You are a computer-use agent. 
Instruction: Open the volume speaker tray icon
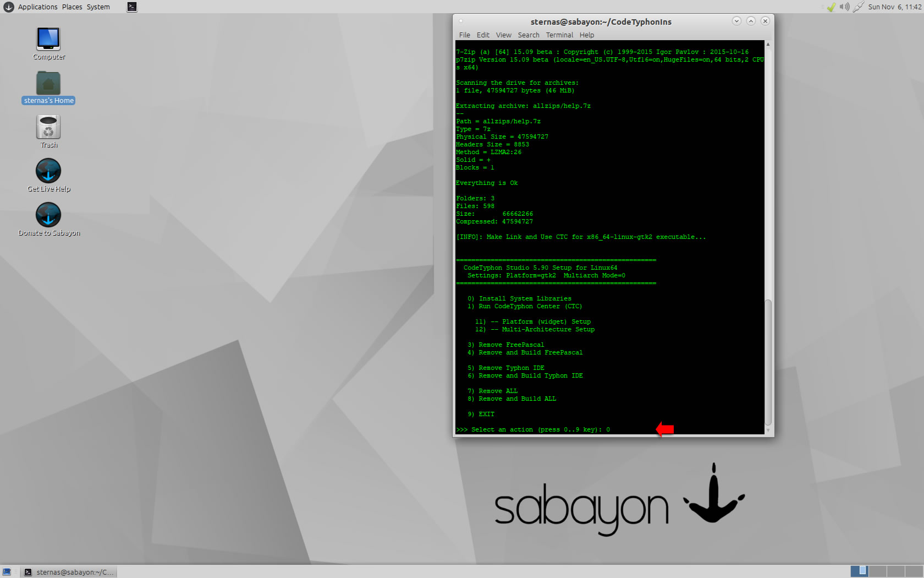point(844,7)
